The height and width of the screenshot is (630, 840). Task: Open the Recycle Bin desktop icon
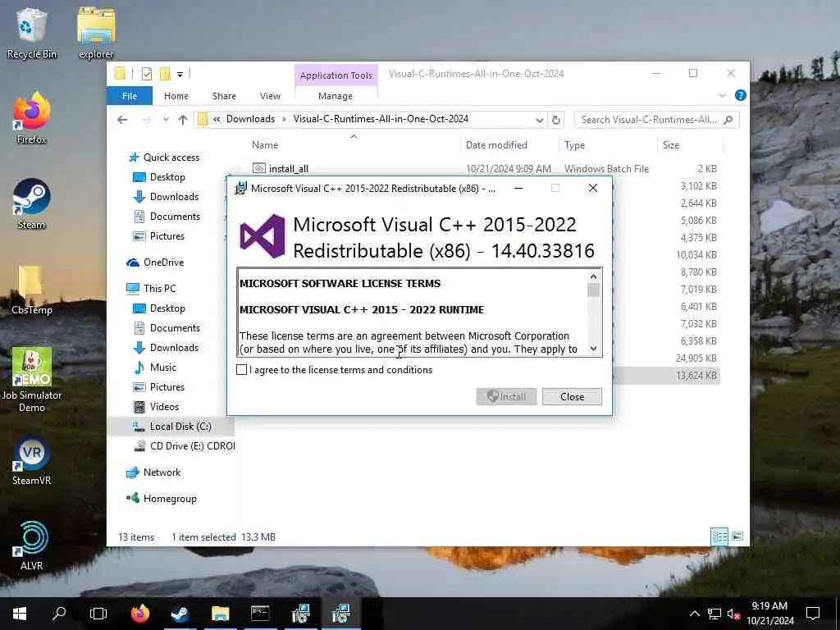(x=32, y=33)
